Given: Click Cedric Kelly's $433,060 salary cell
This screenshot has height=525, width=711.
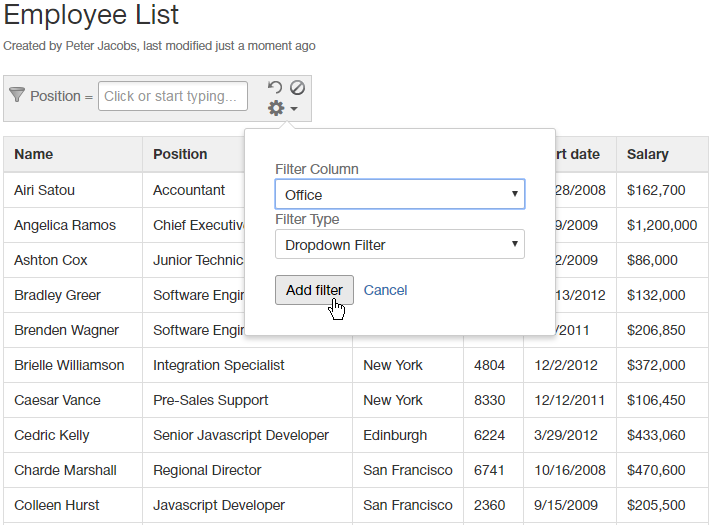Looking at the screenshot, I should (656, 435).
